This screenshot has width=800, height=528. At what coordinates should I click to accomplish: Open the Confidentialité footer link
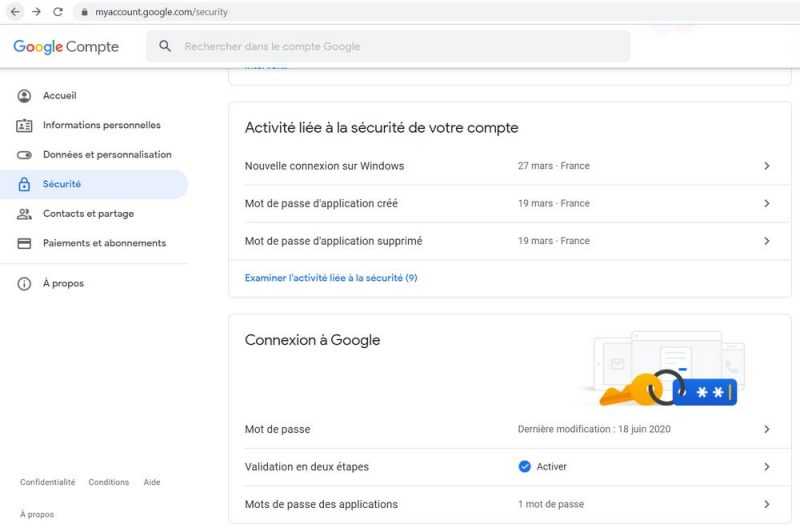[47, 482]
